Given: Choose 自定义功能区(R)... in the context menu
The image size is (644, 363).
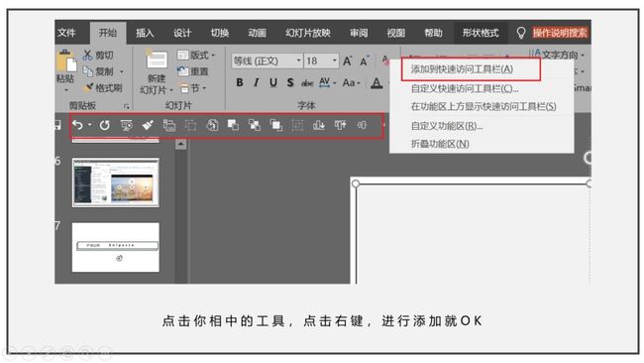Looking at the screenshot, I should [x=447, y=126].
